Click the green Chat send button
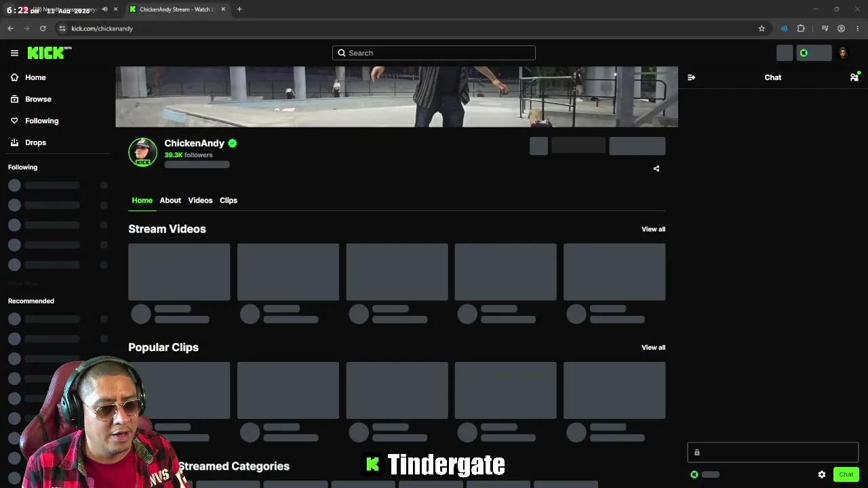Viewport: 868px width, 488px height. [x=846, y=474]
